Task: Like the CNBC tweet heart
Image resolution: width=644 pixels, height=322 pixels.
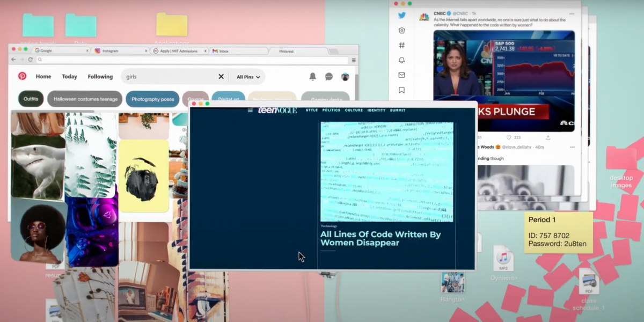Action: 509,137
